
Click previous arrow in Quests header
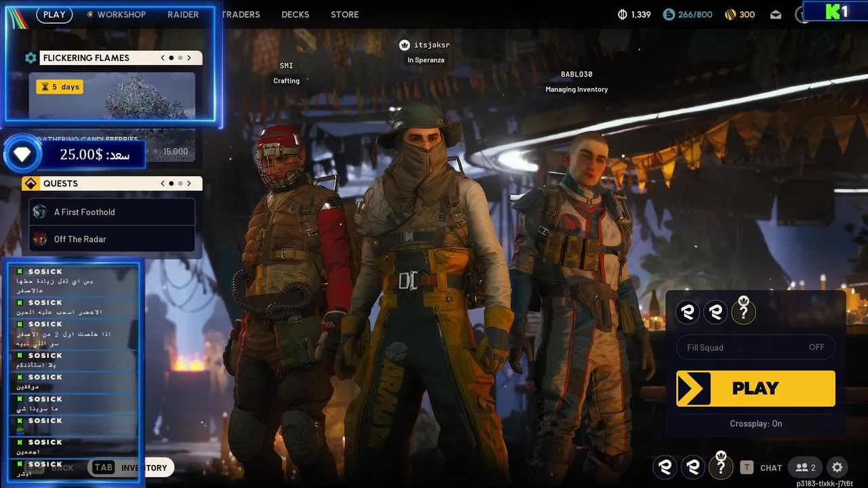[163, 184]
